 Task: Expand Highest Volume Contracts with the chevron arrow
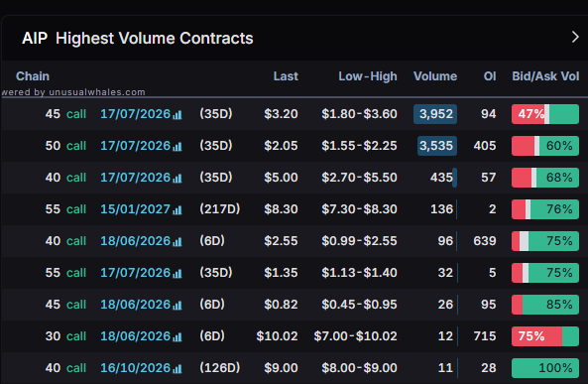point(575,37)
